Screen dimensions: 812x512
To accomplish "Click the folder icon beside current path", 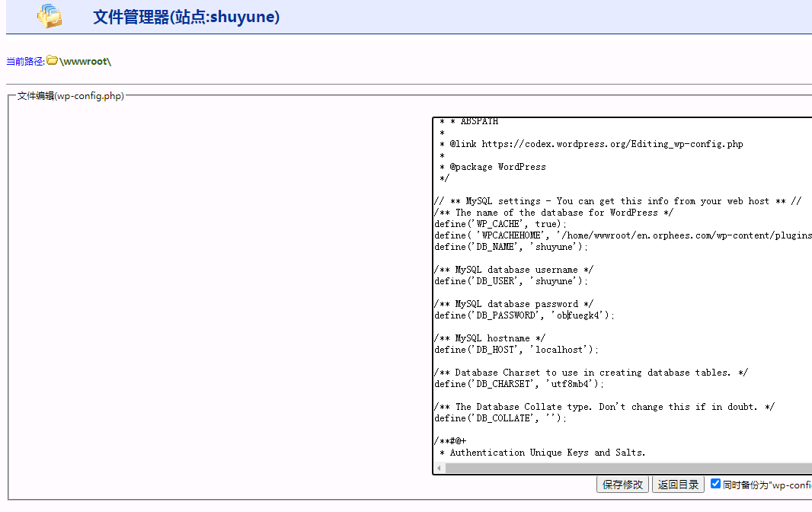I will click(52, 61).
